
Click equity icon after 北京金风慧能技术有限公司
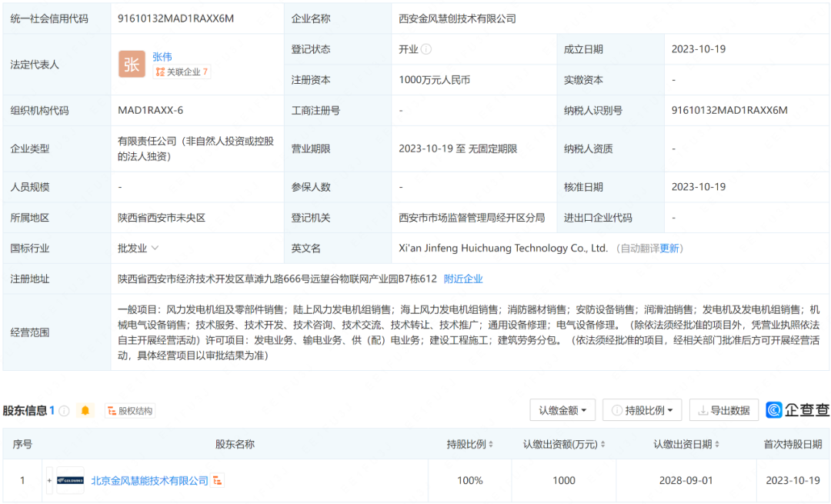[x=218, y=481]
